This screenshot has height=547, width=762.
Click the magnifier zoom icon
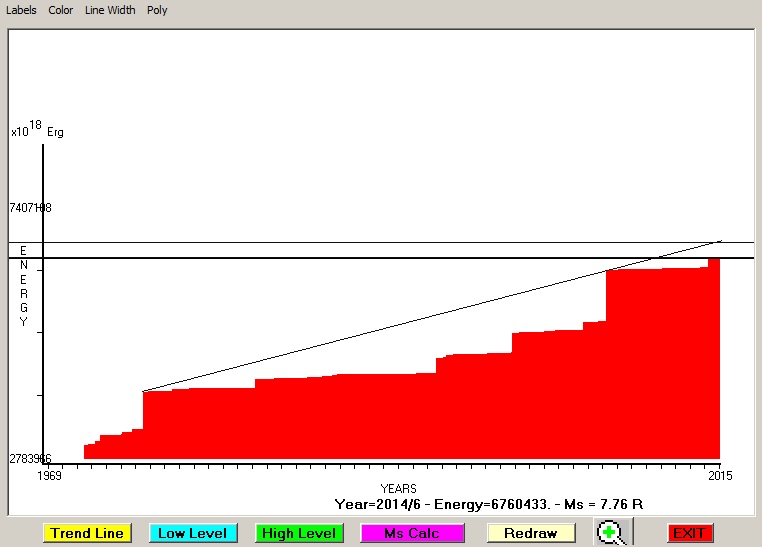[610, 533]
